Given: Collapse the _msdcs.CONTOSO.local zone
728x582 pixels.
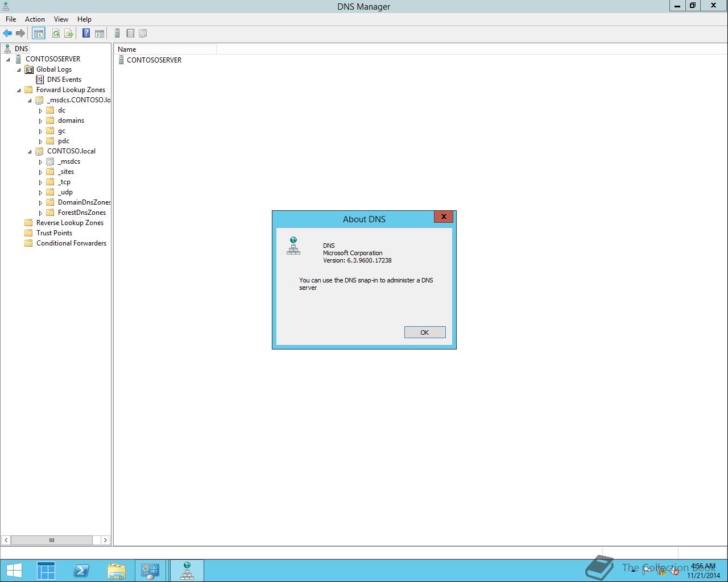Looking at the screenshot, I should tap(30, 101).
